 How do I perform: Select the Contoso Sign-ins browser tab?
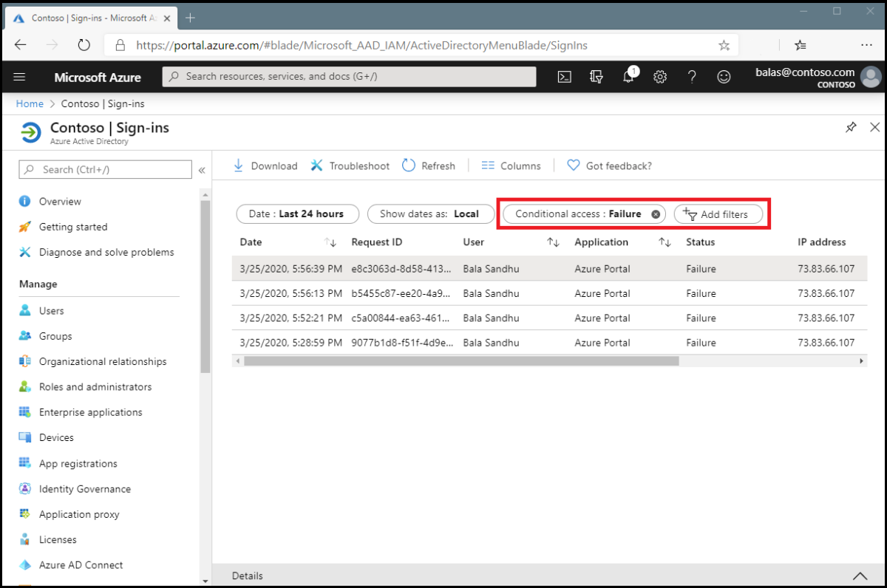coord(89,18)
